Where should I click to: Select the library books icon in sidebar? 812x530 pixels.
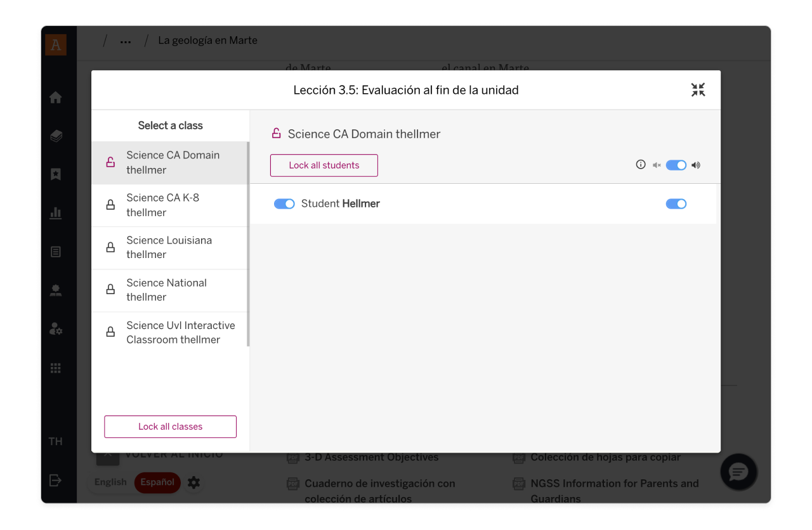[x=56, y=136]
